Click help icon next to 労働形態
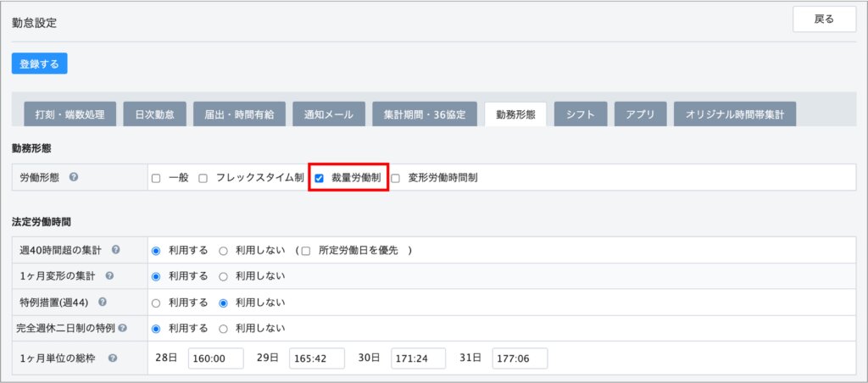Image resolution: width=868 pixels, height=383 pixels. tap(74, 178)
